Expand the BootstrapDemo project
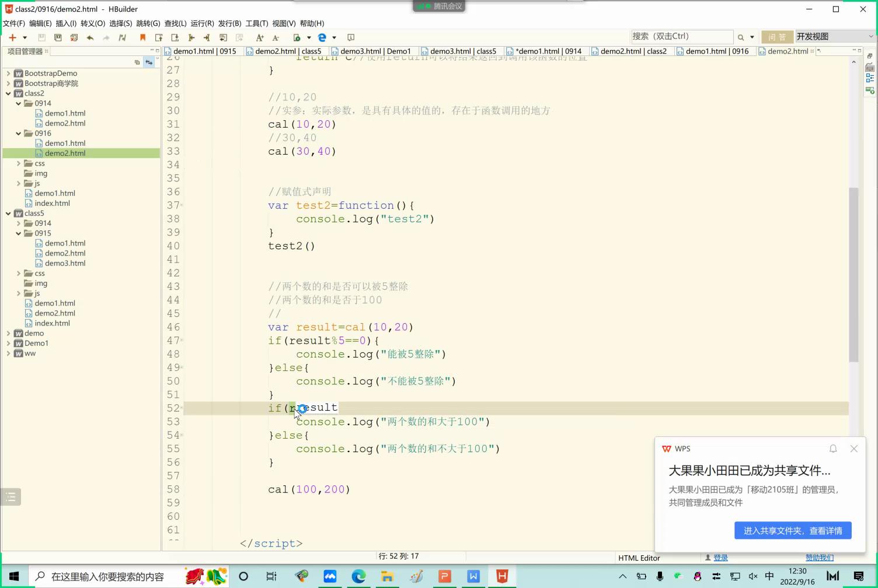Viewport: 878px width, 588px height. pyautogui.click(x=8, y=73)
